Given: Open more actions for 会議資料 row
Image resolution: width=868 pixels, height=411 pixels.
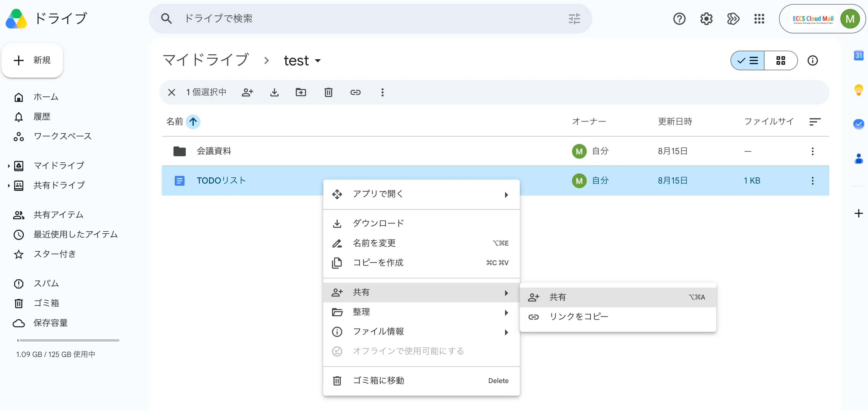Looking at the screenshot, I should tap(812, 151).
